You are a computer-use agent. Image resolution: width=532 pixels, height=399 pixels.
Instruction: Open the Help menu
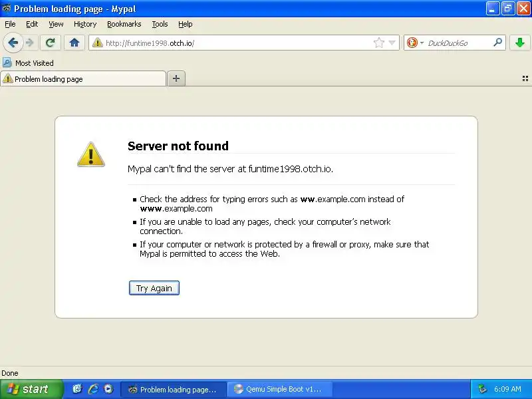186,24
